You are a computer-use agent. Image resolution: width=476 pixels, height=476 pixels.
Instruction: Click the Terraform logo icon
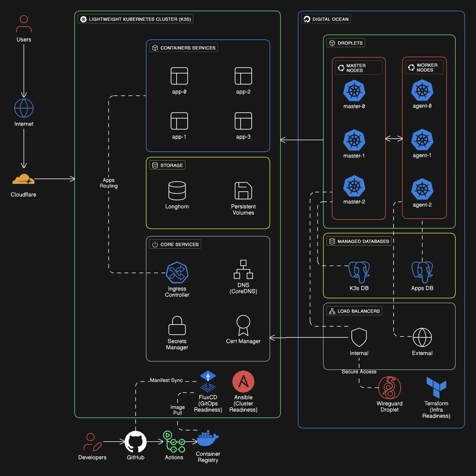(x=436, y=387)
